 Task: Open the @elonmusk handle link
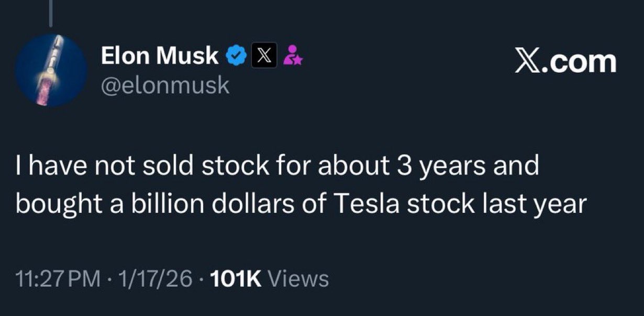pyautogui.click(x=165, y=85)
